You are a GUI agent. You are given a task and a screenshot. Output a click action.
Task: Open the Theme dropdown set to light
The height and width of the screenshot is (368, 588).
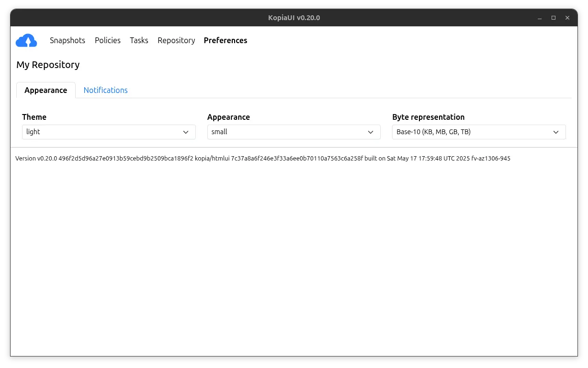pyautogui.click(x=109, y=132)
